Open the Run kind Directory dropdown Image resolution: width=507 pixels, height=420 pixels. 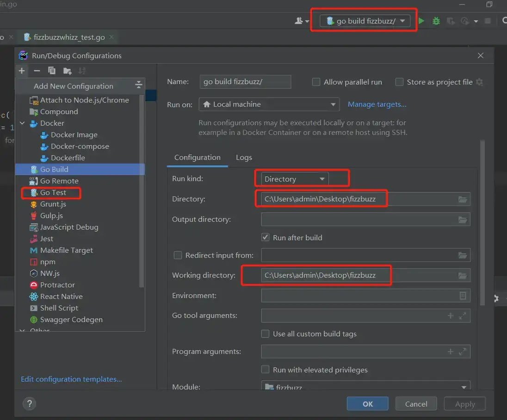pyautogui.click(x=295, y=179)
